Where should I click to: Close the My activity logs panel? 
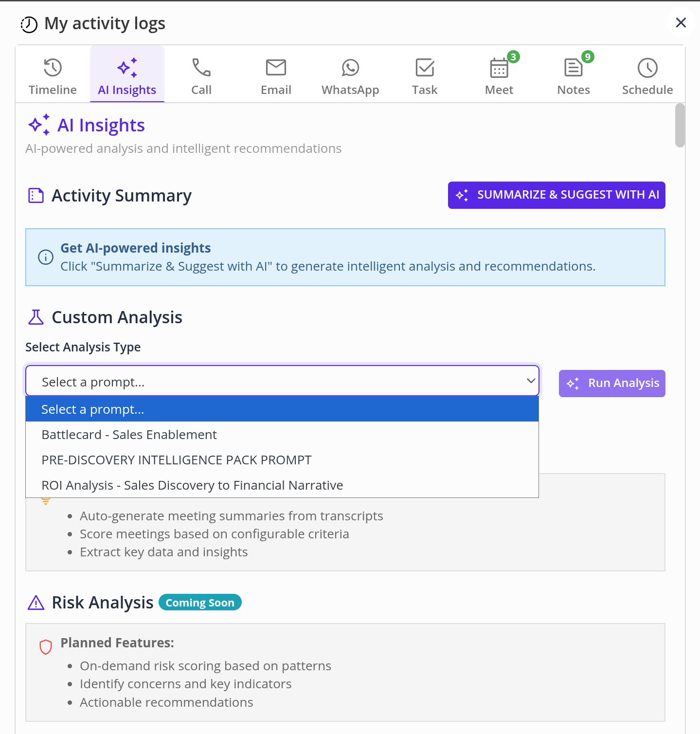[x=681, y=22]
